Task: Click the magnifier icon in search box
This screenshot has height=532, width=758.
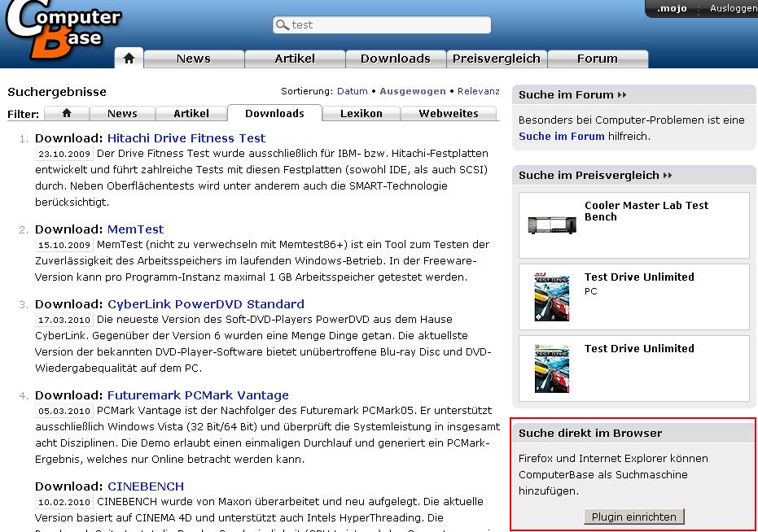Action: point(282,24)
